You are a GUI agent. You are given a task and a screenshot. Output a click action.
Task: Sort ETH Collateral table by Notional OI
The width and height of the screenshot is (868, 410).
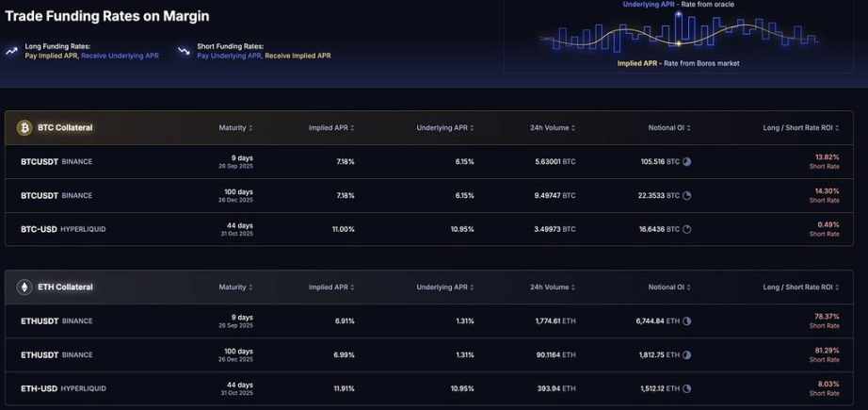click(669, 287)
